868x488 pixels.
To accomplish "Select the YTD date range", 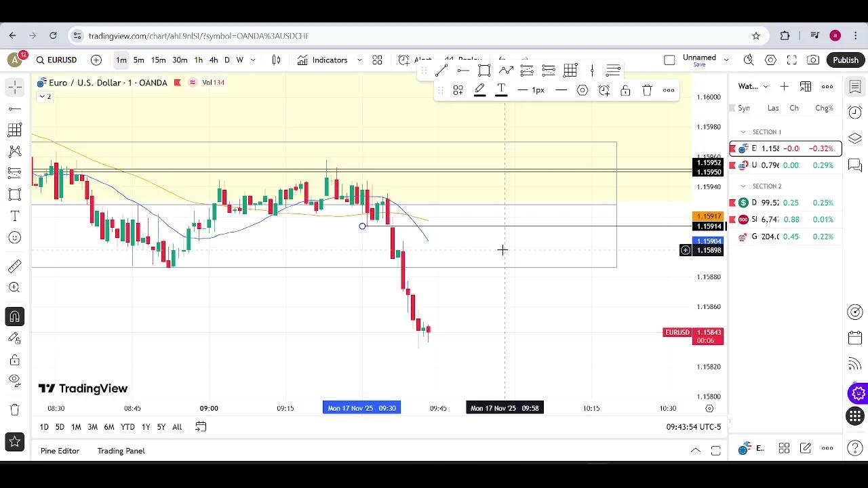I will tap(127, 427).
